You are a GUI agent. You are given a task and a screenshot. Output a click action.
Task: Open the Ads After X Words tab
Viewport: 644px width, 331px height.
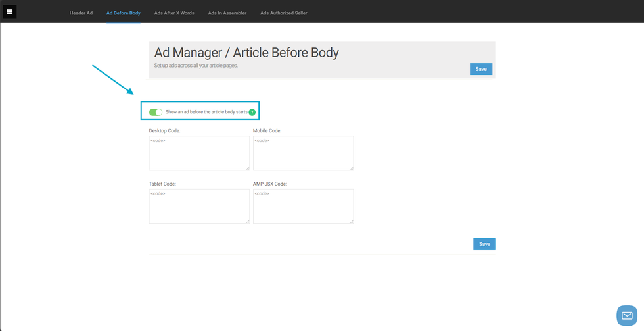click(174, 13)
